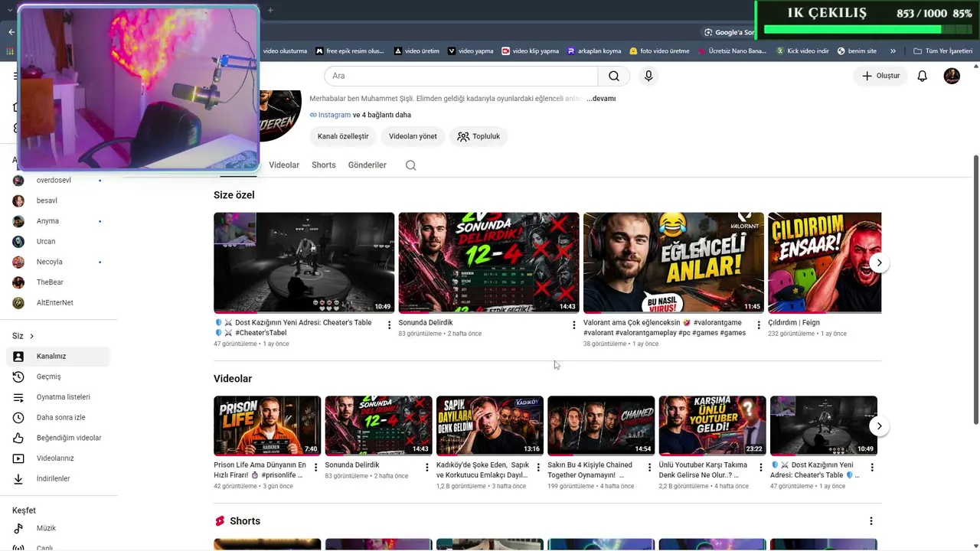Image resolution: width=980 pixels, height=551 pixels.
Task: Click the magnifier search button
Action: [x=614, y=76]
